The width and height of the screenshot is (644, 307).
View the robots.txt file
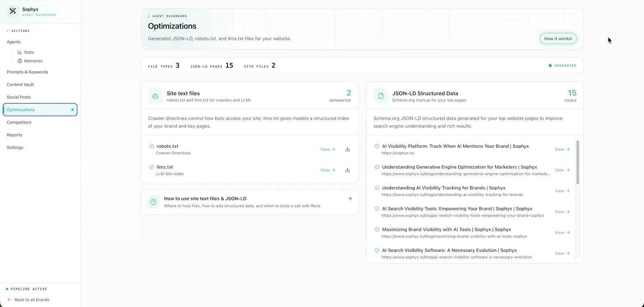pyautogui.click(x=328, y=149)
